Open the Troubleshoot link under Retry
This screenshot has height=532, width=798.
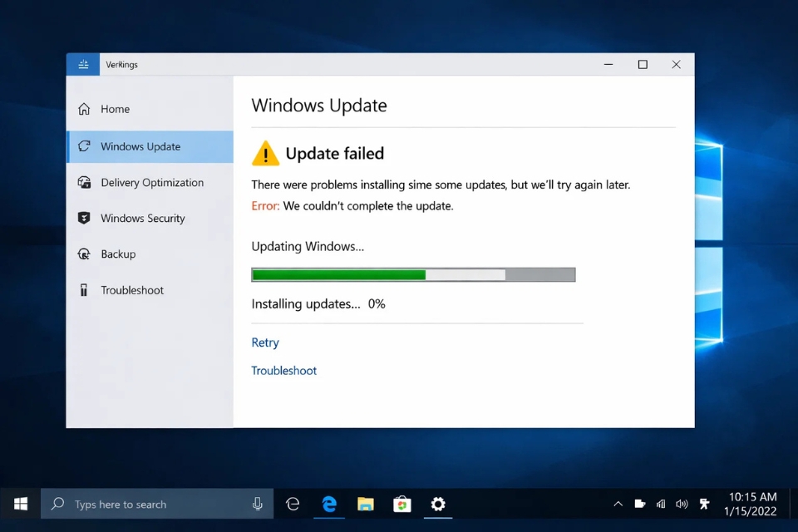pyautogui.click(x=283, y=370)
